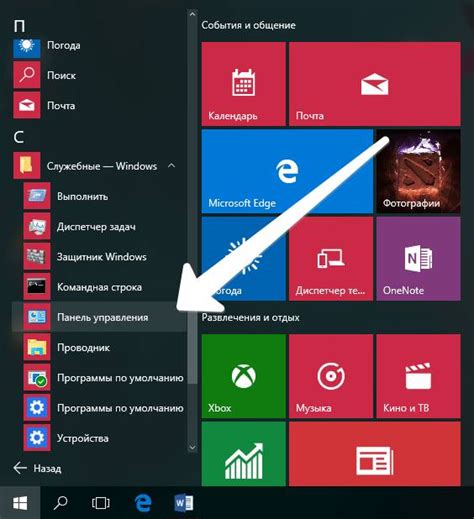Open the OneNote tile
474x519 pixels.
pyautogui.click(x=418, y=259)
